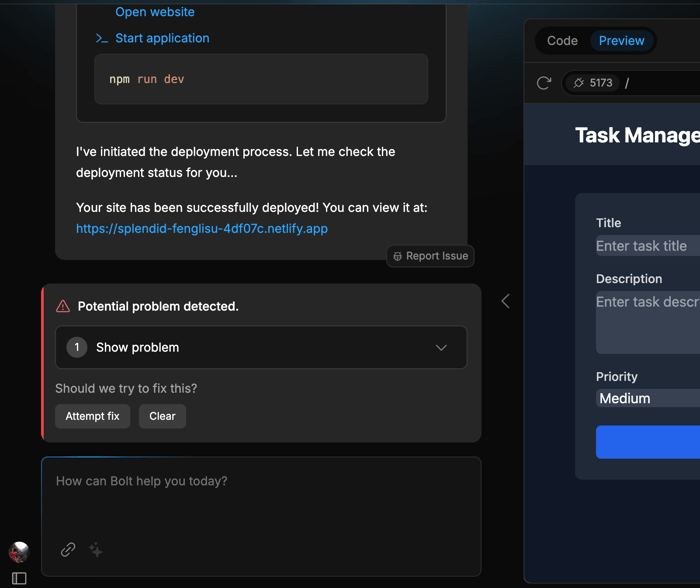Click the user avatar icon
The image size is (700, 588).
(18, 551)
